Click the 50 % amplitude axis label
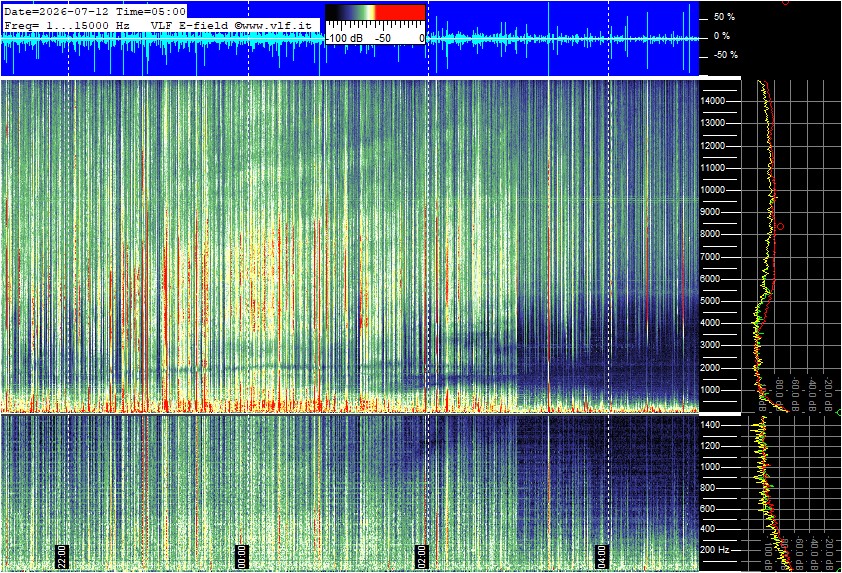 point(724,17)
